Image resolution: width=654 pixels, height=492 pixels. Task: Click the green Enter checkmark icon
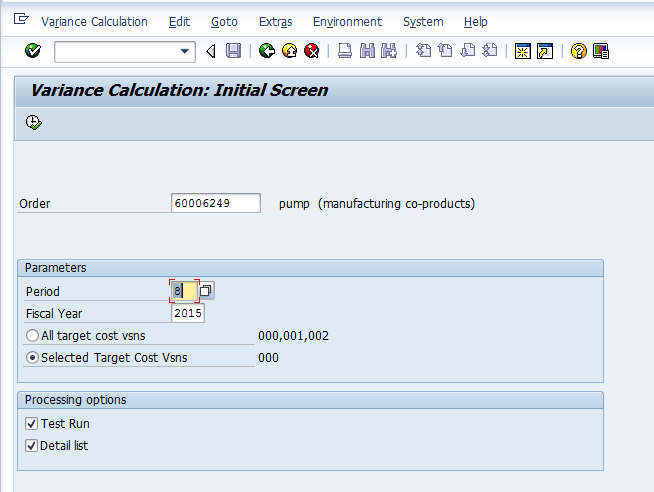(x=33, y=51)
